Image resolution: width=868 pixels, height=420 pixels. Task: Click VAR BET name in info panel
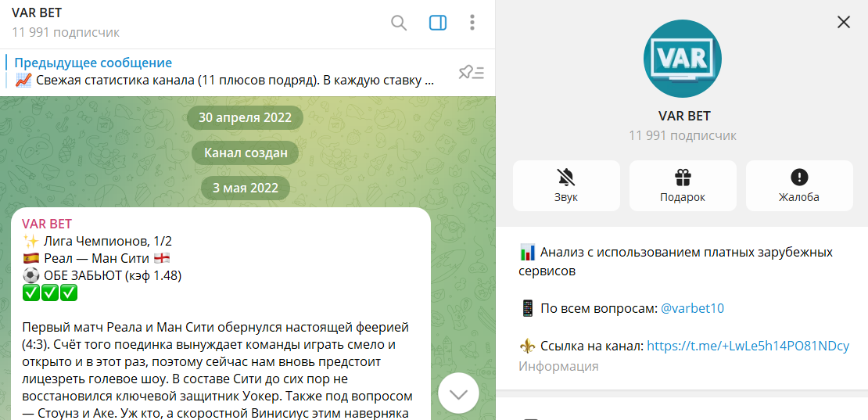click(x=684, y=117)
